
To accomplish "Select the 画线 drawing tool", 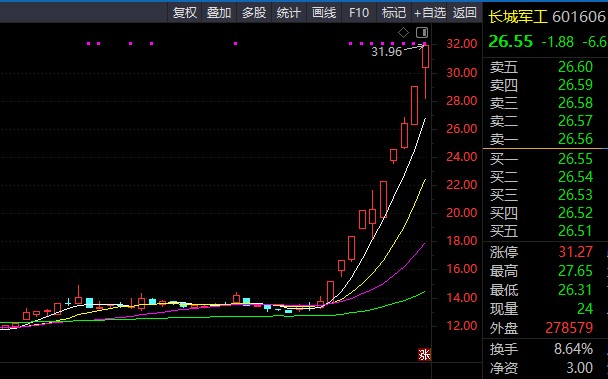I will [x=324, y=13].
